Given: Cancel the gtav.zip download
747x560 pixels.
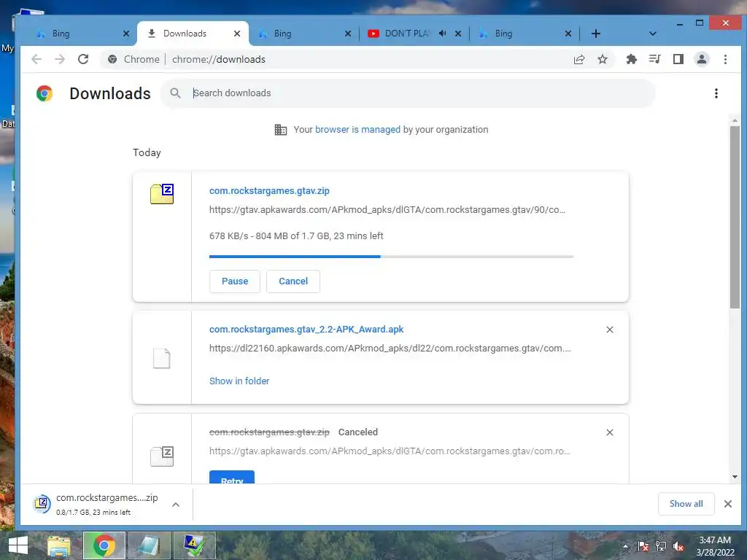Looking at the screenshot, I should pyautogui.click(x=293, y=281).
